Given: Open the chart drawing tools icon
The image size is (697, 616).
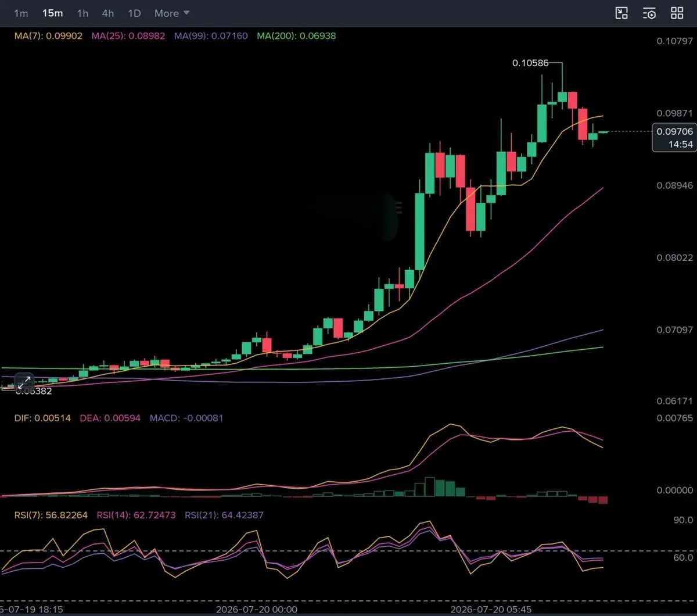Looking at the screenshot, I should [621, 13].
